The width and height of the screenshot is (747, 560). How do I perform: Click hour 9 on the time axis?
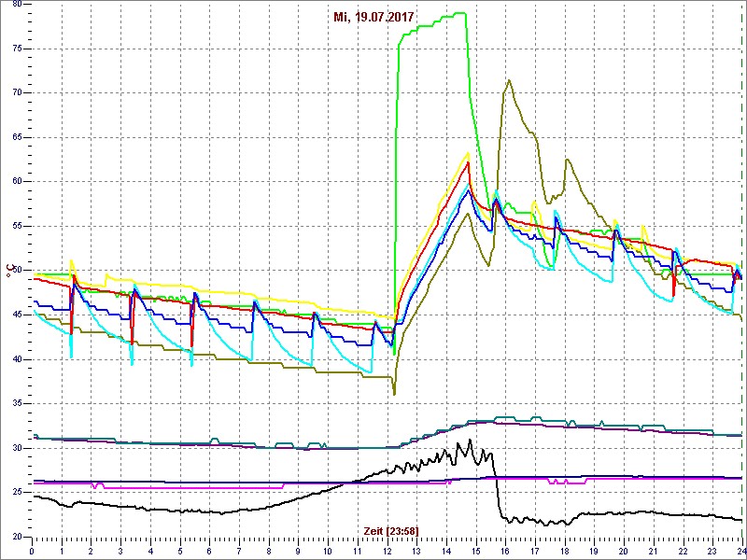tap(298, 551)
